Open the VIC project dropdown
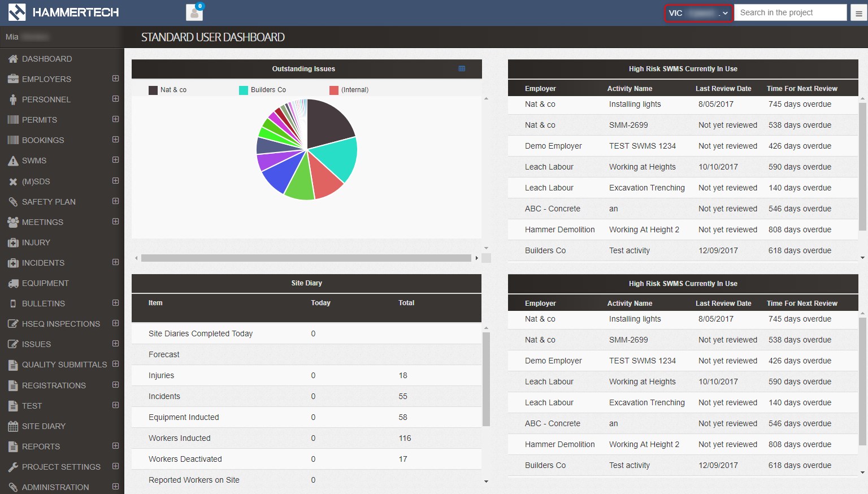868x494 pixels. tap(698, 13)
